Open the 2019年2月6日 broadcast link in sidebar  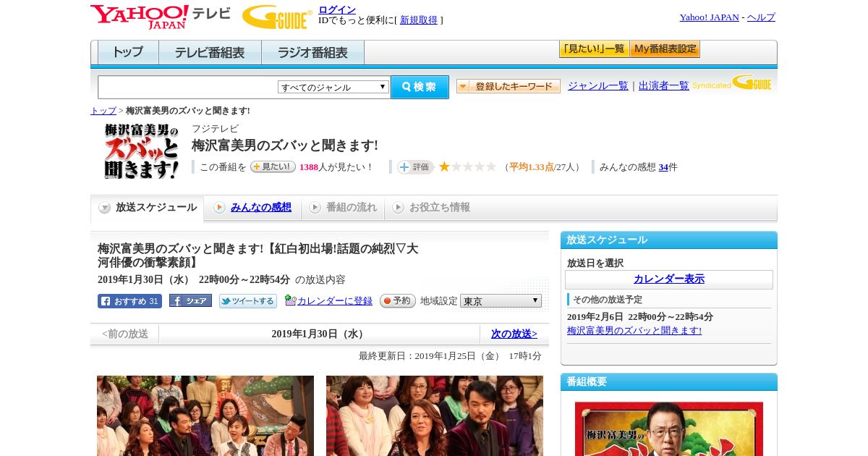coord(634,331)
